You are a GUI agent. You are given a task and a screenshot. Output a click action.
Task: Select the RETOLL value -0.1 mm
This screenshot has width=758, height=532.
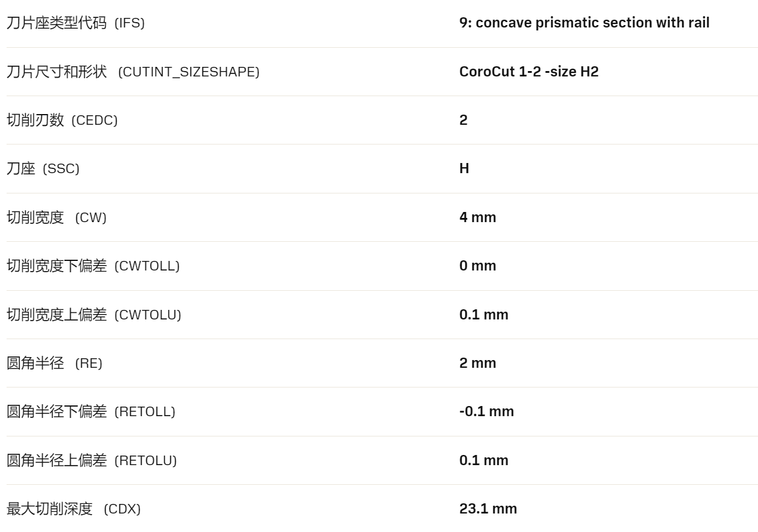pos(487,412)
